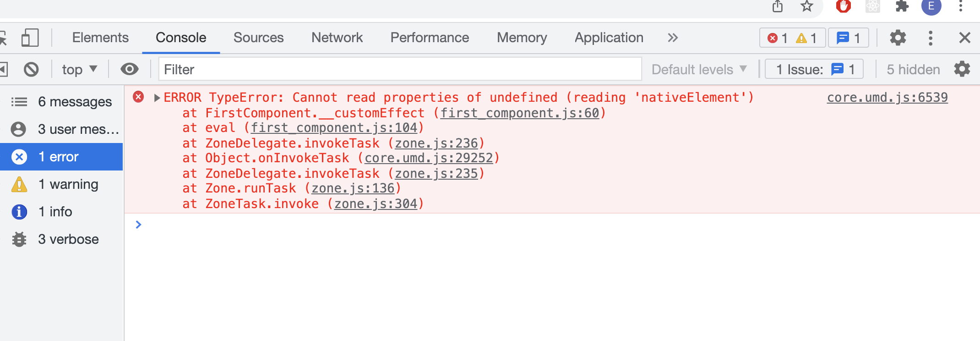Click the AdBlock extension icon
Image resolution: width=980 pixels, height=341 pixels.
coord(844,6)
